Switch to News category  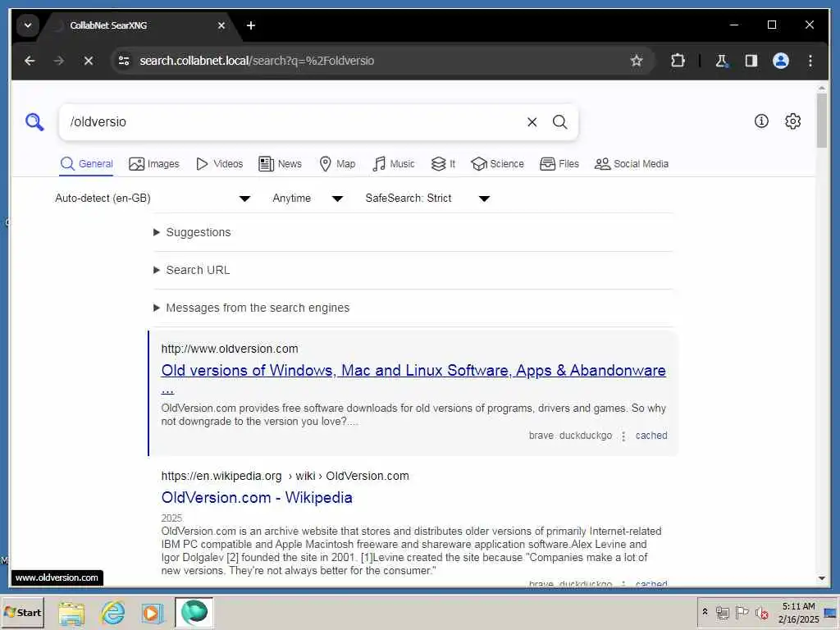point(281,164)
